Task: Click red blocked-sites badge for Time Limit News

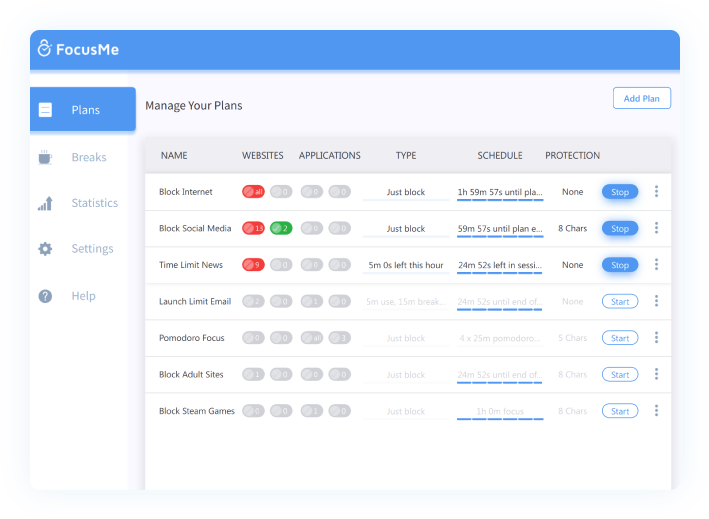Action: pos(253,265)
